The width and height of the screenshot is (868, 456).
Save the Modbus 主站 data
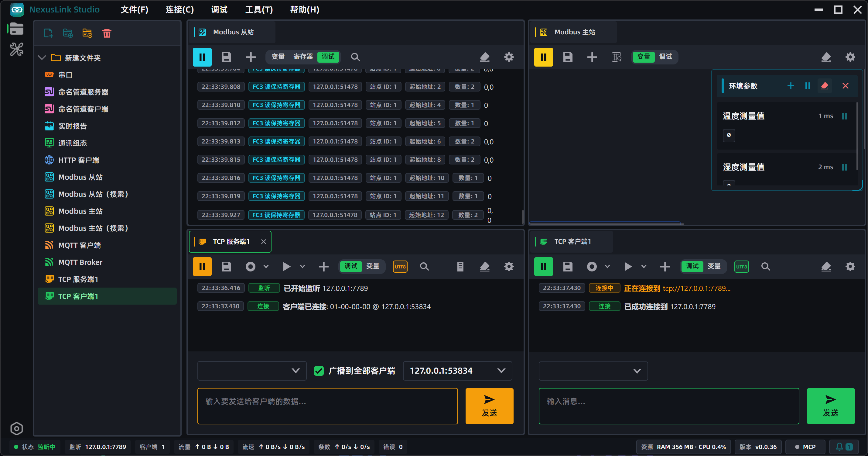[568, 57]
